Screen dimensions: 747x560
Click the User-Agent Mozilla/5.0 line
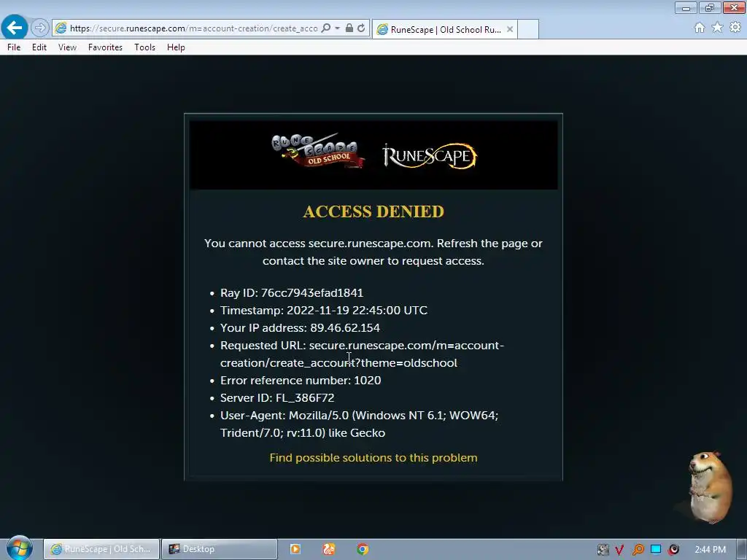point(359,424)
